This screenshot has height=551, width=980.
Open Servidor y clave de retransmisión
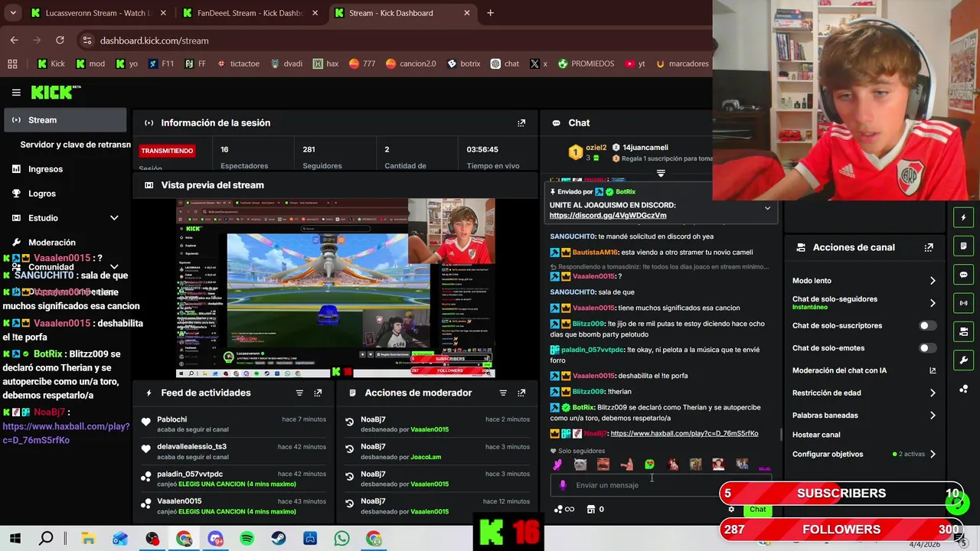tap(75, 145)
